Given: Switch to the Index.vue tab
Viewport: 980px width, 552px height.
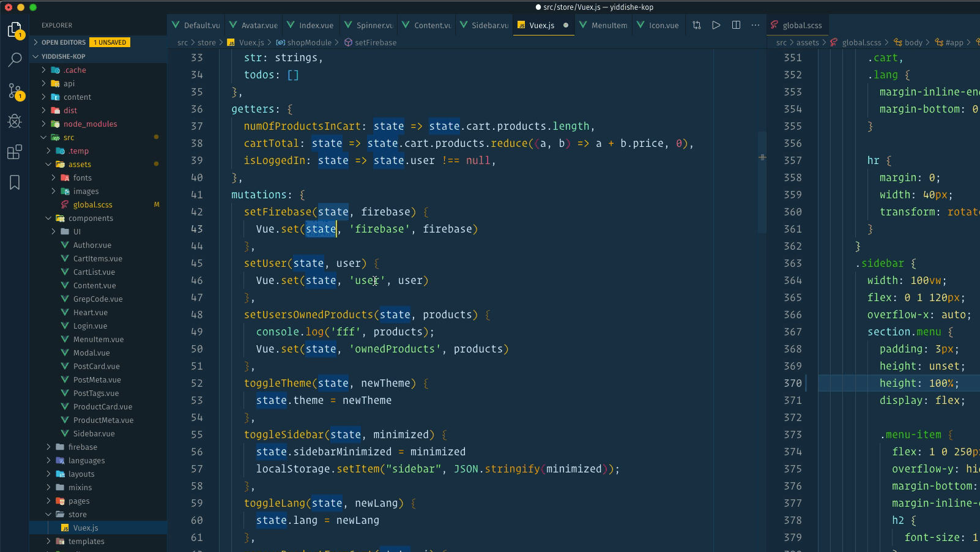Looking at the screenshot, I should (311, 25).
